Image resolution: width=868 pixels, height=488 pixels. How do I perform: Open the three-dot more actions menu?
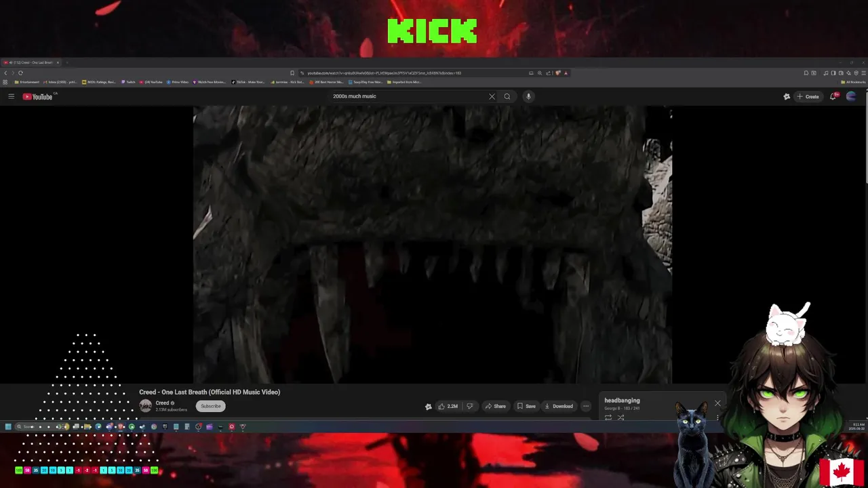[586, 406]
